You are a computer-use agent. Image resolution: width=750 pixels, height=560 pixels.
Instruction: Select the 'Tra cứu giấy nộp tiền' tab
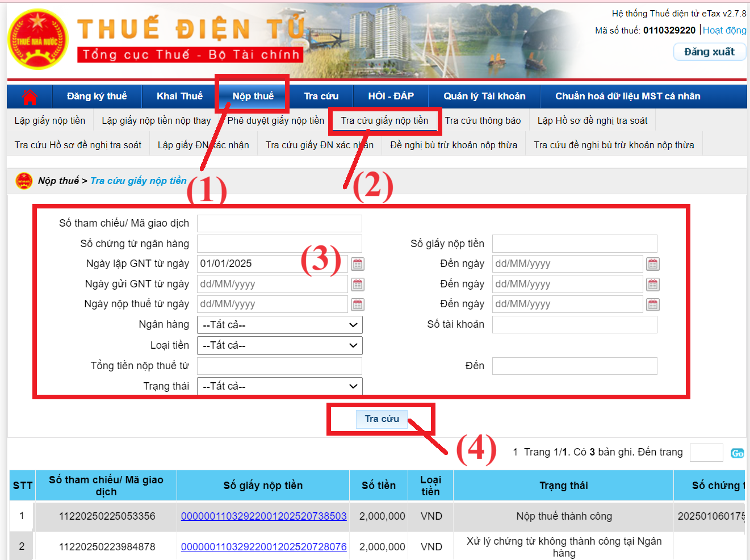(384, 121)
